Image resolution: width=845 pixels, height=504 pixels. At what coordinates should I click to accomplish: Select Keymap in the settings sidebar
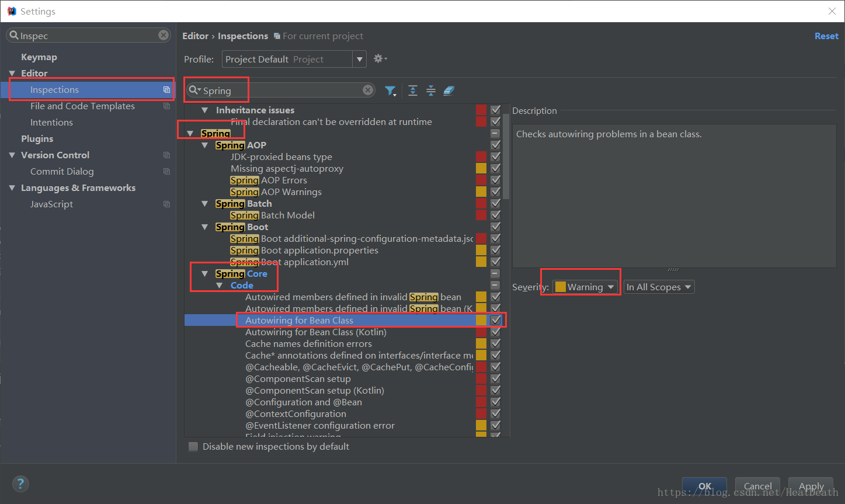pos(39,57)
